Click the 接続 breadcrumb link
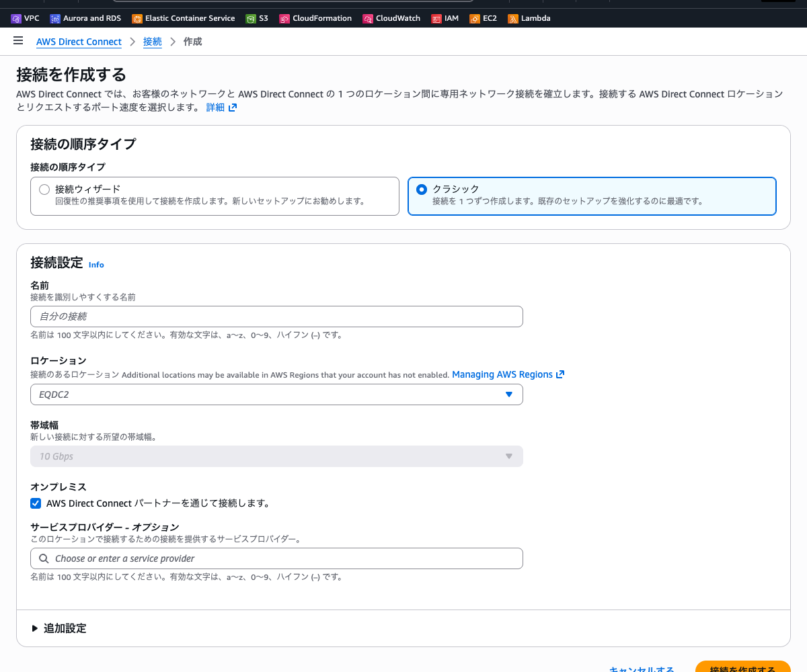Screen dimensions: 807x672 153,42
